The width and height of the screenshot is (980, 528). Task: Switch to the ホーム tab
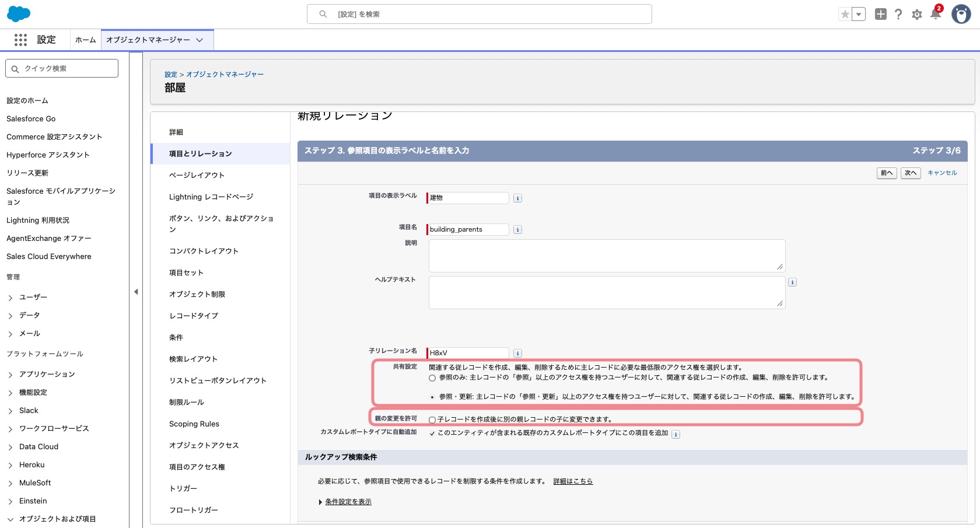coord(85,40)
